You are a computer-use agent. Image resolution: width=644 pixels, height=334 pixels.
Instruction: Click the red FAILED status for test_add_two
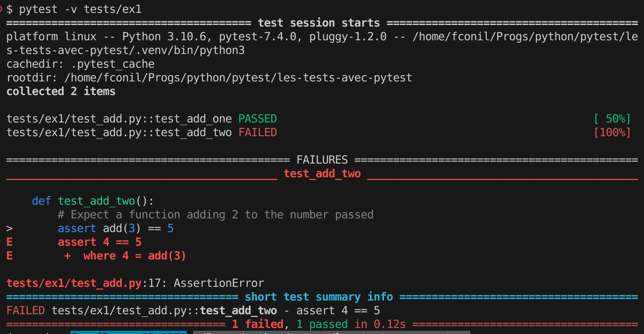(x=258, y=133)
